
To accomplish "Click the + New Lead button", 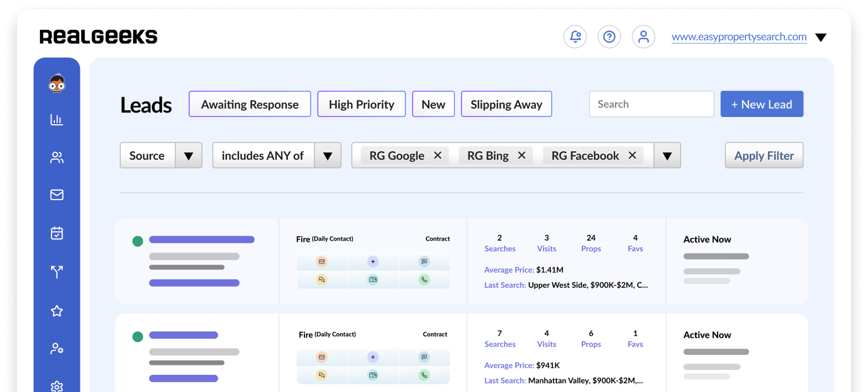I will (x=762, y=104).
